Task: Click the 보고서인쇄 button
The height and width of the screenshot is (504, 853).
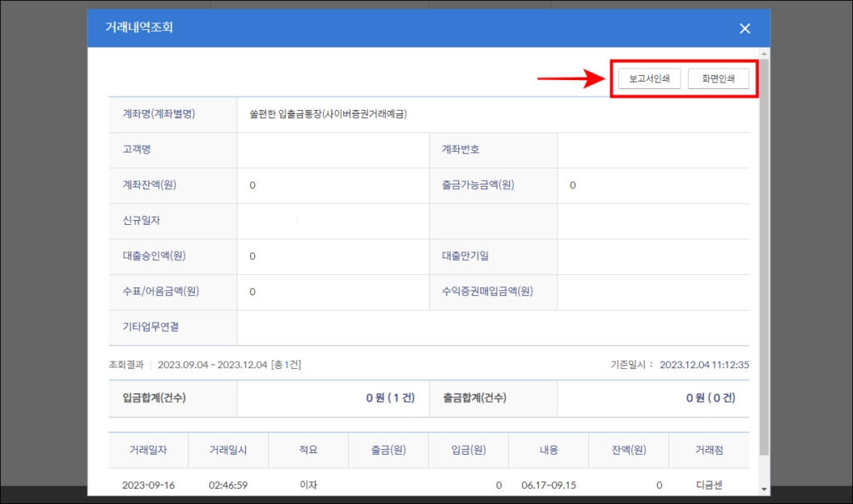Action: tap(649, 79)
